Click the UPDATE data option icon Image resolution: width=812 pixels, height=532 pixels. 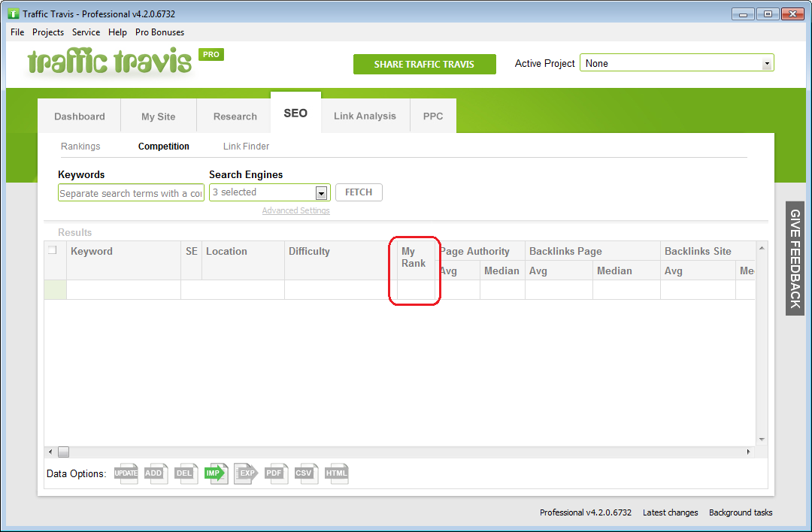pos(126,473)
